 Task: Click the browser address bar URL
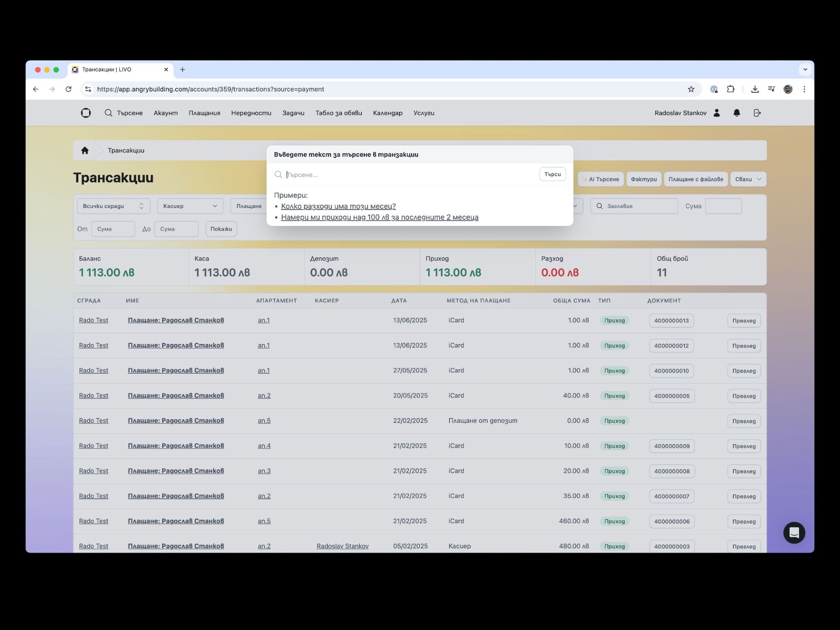pyautogui.click(x=210, y=89)
